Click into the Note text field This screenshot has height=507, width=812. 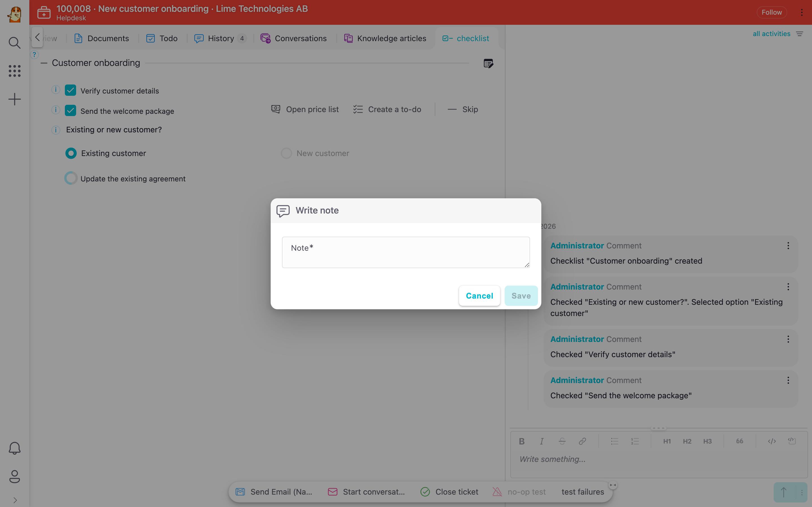pyautogui.click(x=406, y=252)
